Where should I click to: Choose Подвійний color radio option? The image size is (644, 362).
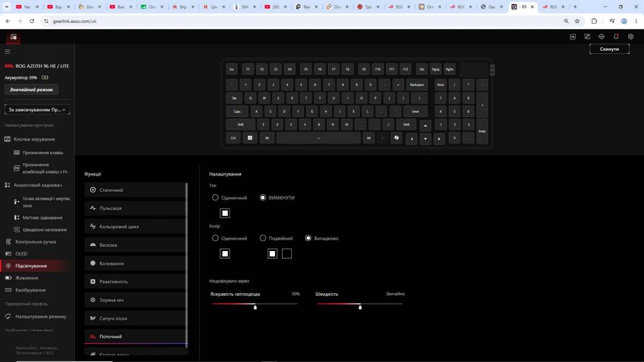click(x=277, y=238)
